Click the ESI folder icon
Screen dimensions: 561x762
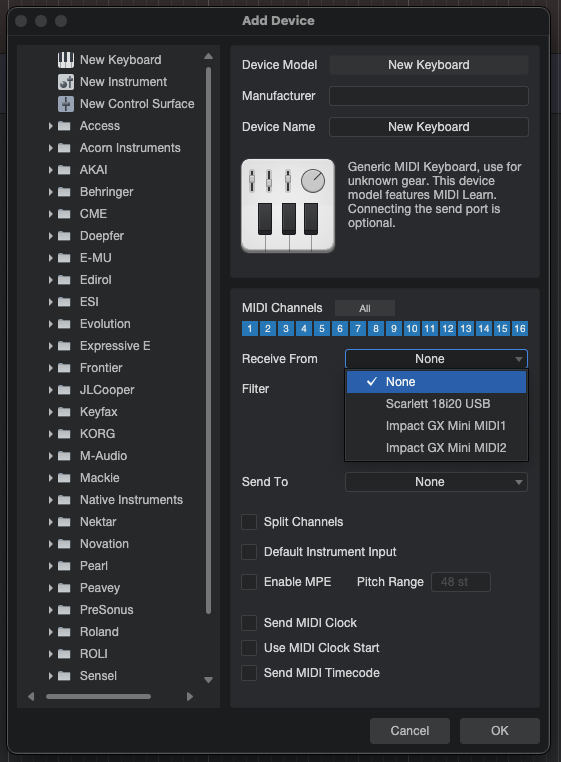tap(64, 302)
